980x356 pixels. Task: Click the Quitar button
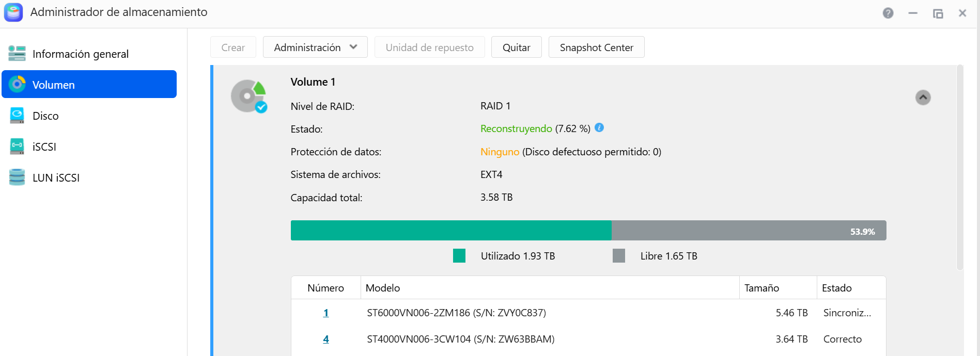pos(516,47)
